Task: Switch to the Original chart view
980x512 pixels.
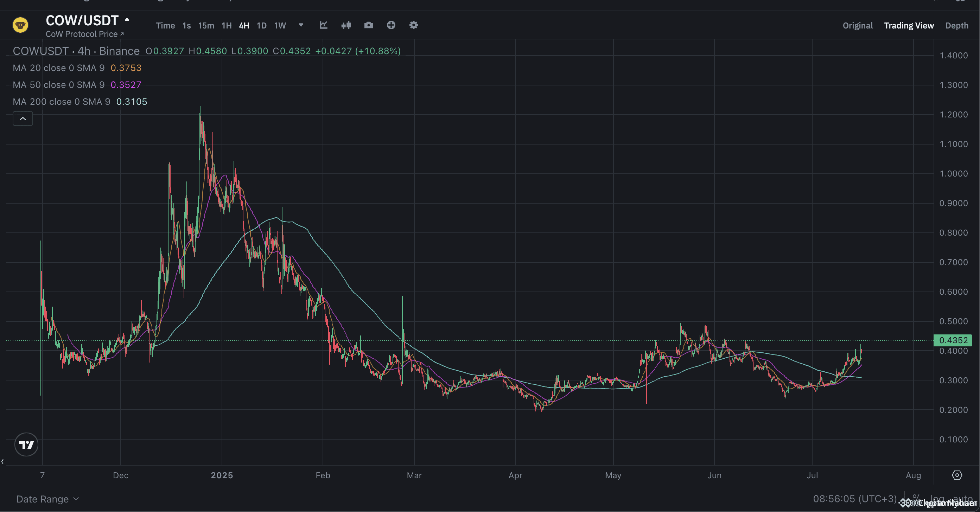Action: click(x=858, y=25)
